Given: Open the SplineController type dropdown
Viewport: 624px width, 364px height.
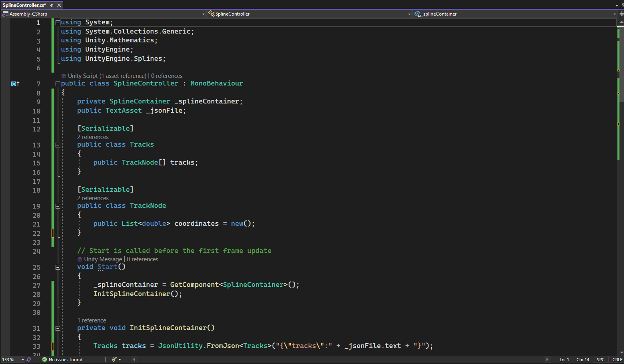Looking at the screenshot, I should click(409, 14).
